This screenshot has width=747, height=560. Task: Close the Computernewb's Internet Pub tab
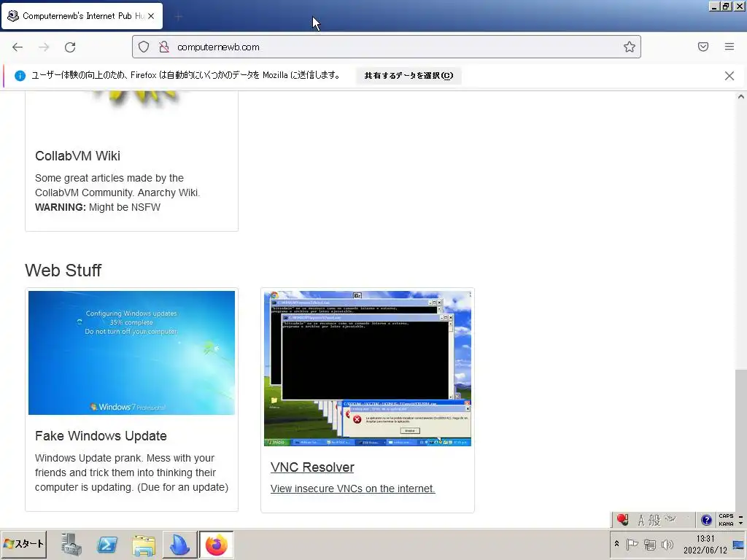coord(151,16)
